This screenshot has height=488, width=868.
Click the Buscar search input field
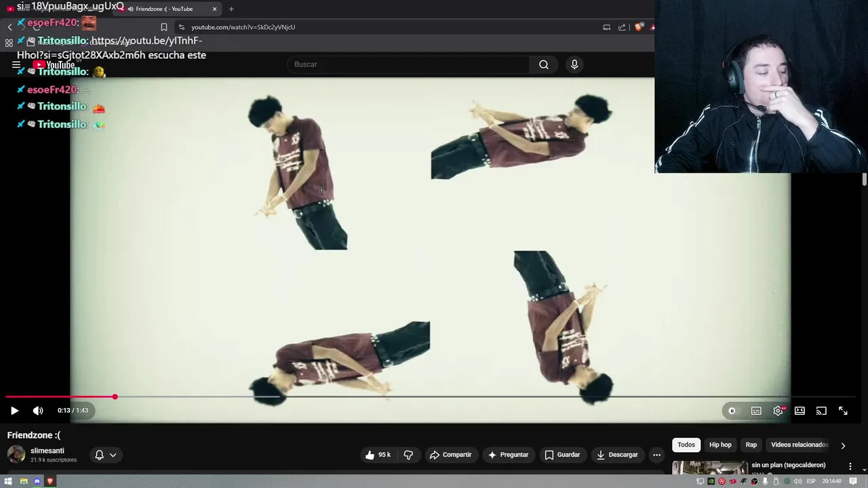coord(409,64)
